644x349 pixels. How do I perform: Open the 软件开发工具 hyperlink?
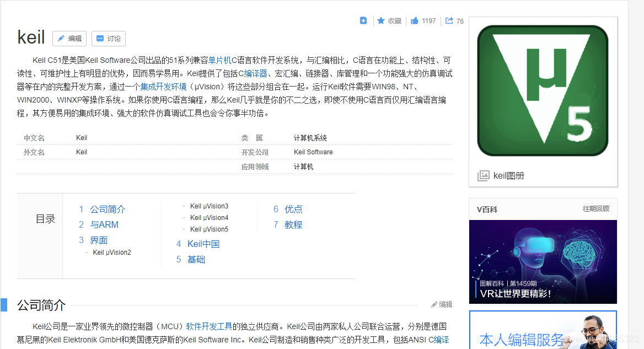[209, 326]
